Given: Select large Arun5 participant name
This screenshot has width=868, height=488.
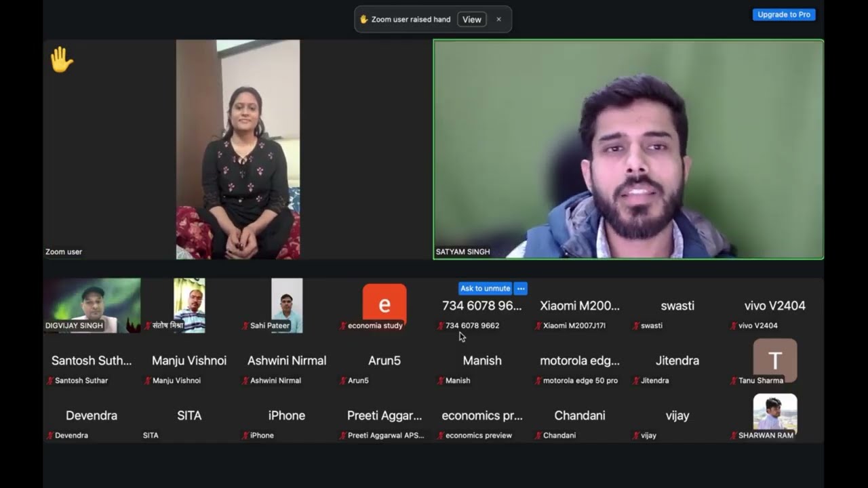Looking at the screenshot, I should pyautogui.click(x=384, y=361).
